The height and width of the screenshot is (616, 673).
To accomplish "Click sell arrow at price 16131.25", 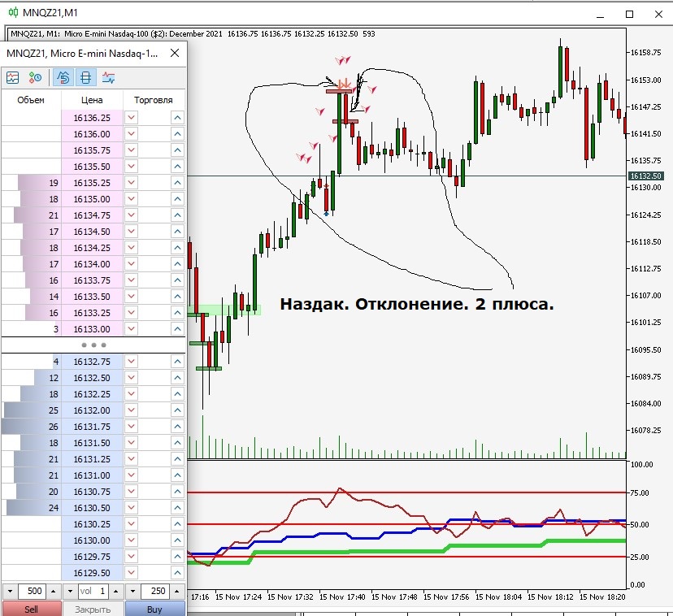I will point(132,459).
